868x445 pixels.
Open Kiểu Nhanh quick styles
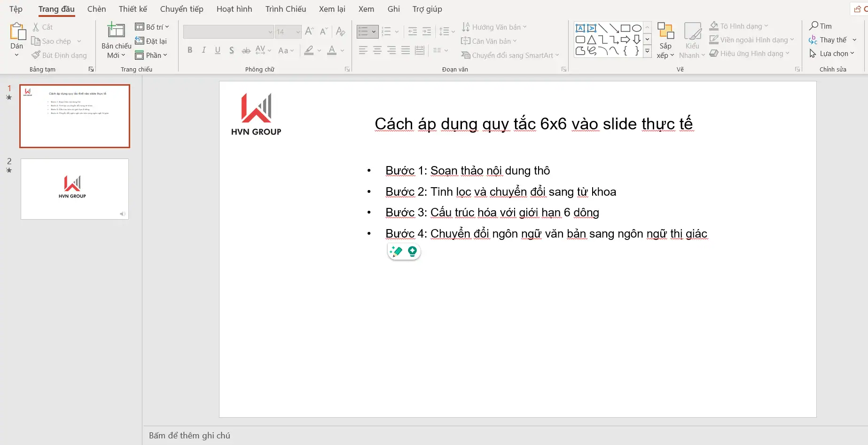(x=692, y=41)
